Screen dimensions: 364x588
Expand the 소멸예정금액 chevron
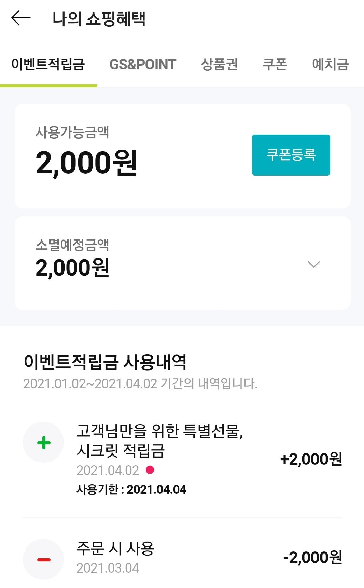[x=313, y=264]
